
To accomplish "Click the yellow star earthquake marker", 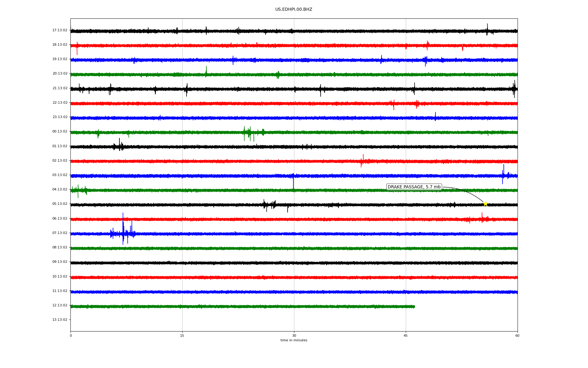I will pos(485,204).
